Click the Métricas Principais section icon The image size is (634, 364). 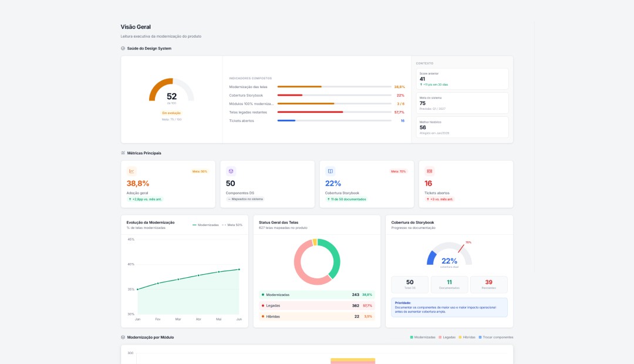123,153
